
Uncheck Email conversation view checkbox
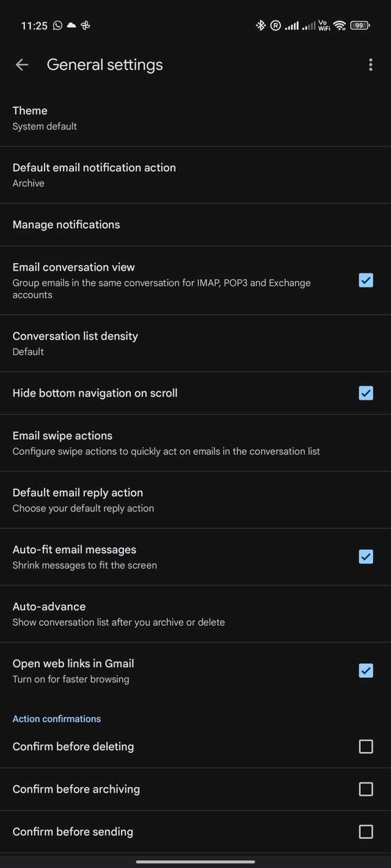tap(366, 280)
